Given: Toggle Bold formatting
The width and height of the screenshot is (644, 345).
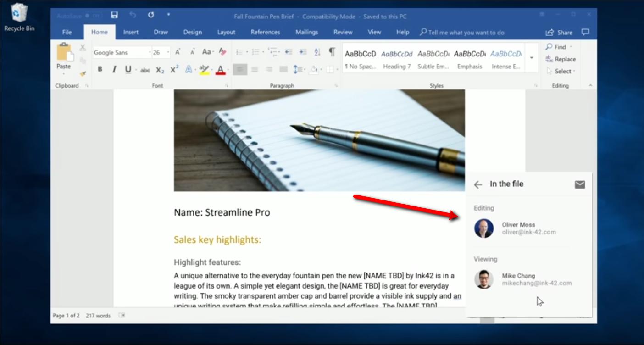Looking at the screenshot, I should tap(100, 70).
